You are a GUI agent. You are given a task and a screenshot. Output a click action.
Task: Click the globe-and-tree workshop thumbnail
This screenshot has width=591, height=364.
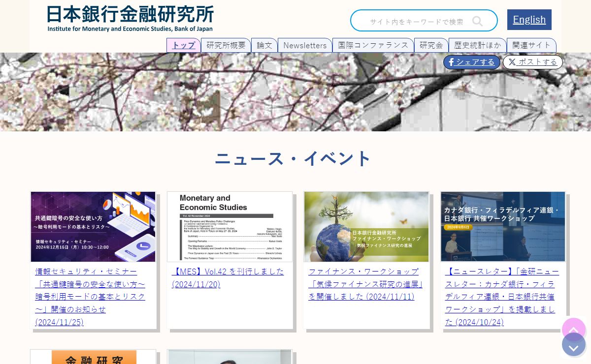click(x=366, y=227)
